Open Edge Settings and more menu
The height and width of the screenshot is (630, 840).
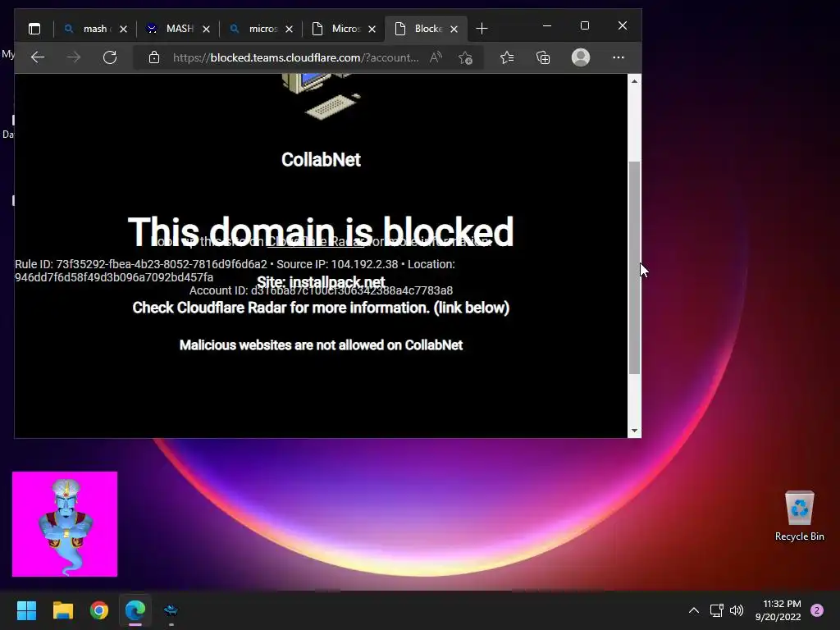[619, 57]
